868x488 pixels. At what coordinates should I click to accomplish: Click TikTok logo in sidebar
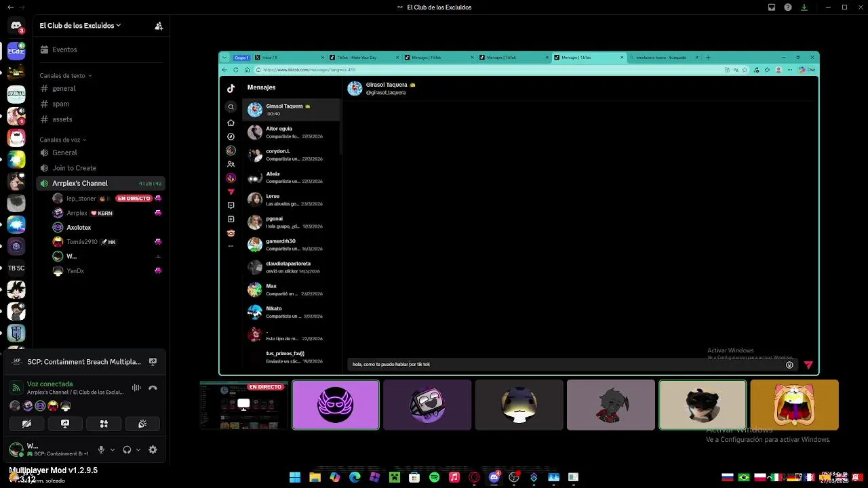[231, 88]
